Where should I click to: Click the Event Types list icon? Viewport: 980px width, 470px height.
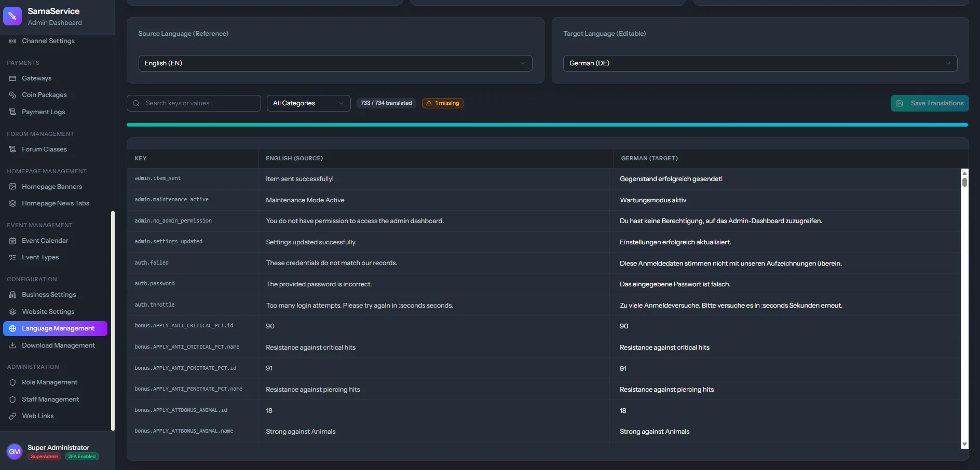tap(12, 257)
